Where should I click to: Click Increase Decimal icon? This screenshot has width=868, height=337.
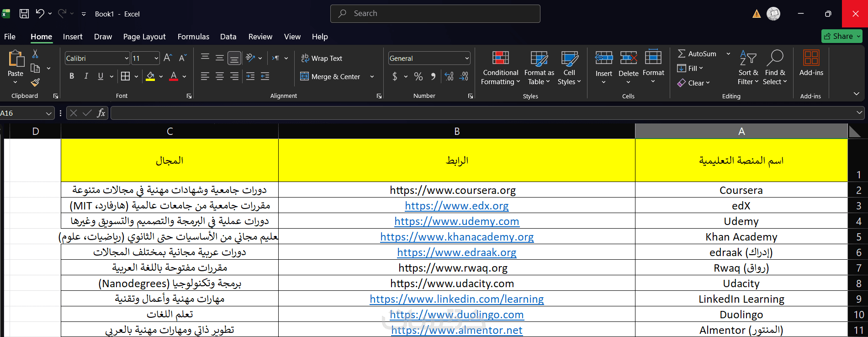[449, 76]
